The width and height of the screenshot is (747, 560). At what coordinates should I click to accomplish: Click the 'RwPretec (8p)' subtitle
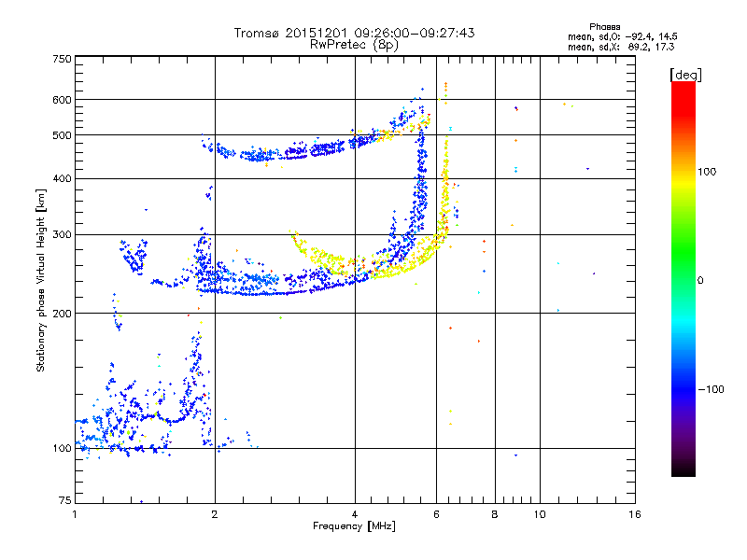tap(354, 45)
